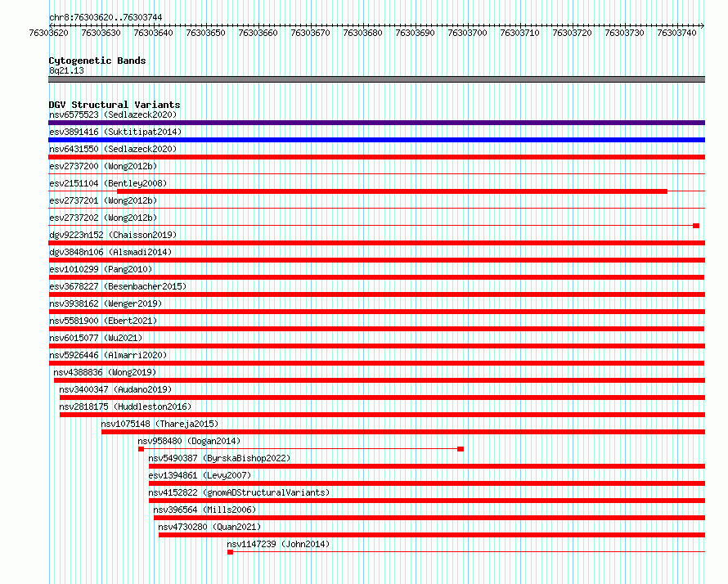Image resolution: width=728 pixels, height=584 pixels.
Task: Click the red nsv6431550 variant bar
Action: click(x=376, y=157)
